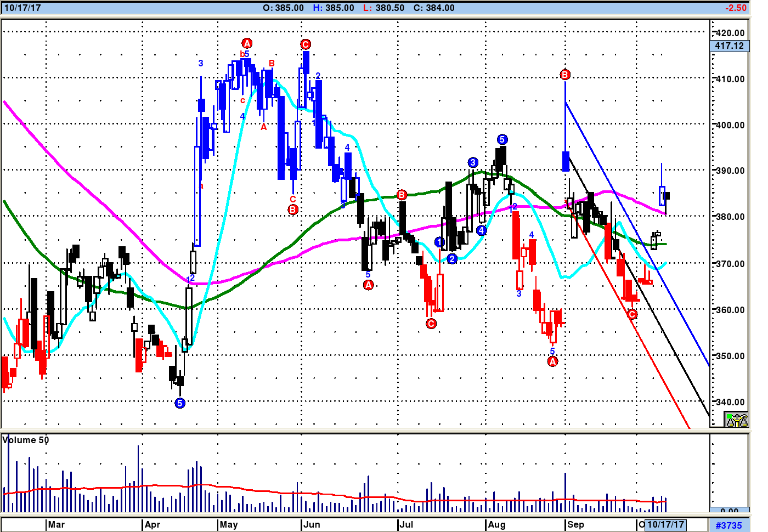This screenshot has width=768, height=532.
Task: Click the Jun label on time axis
Action: coord(312,524)
